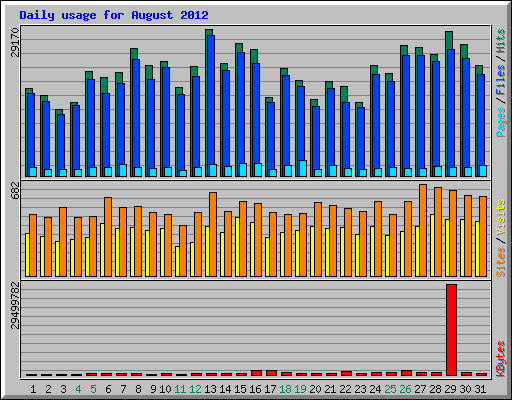The image size is (512, 400).
Task: Click green day label 18 on the x-axis
Action: point(285,389)
